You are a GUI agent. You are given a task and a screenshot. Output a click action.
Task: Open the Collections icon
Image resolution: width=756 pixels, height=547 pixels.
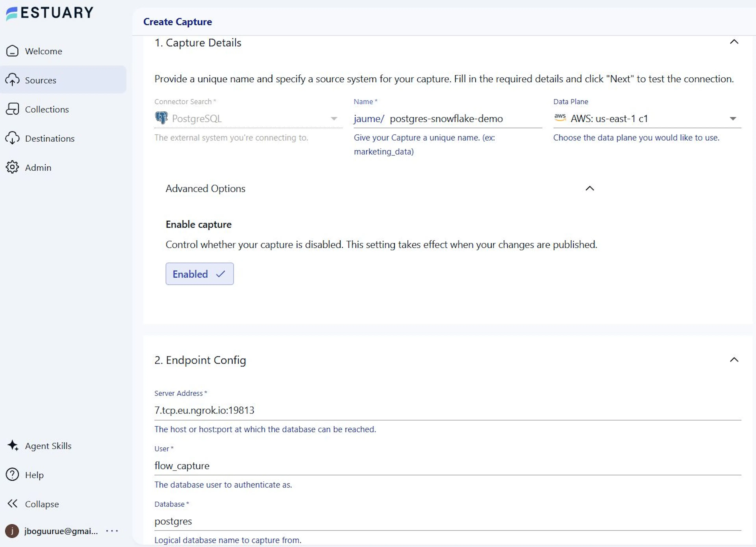tap(12, 109)
